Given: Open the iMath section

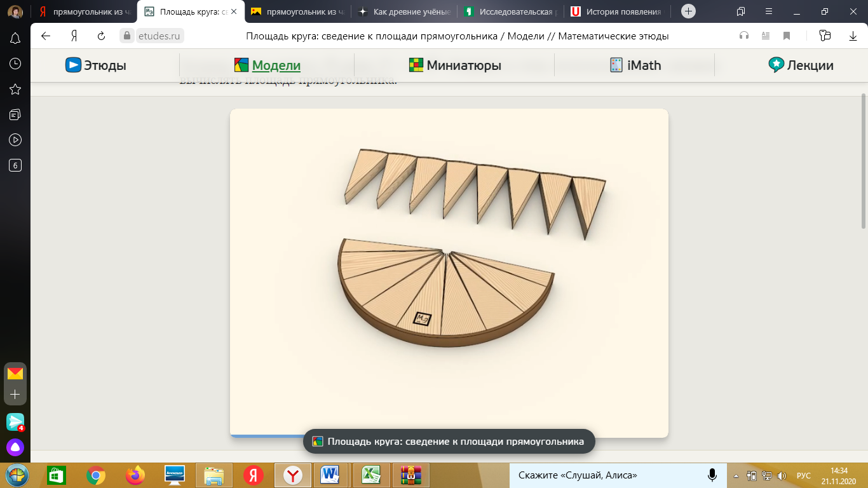Looking at the screenshot, I should tap(635, 65).
